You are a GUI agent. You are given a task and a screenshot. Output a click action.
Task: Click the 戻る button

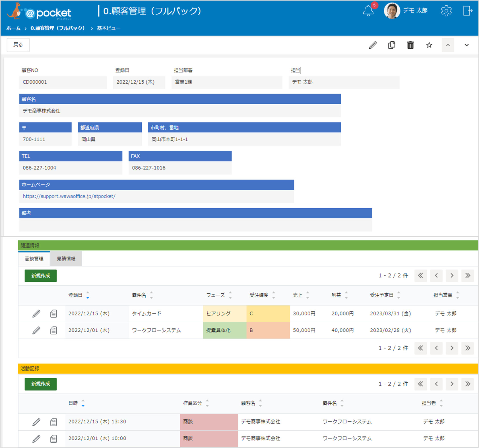(x=18, y=45)
